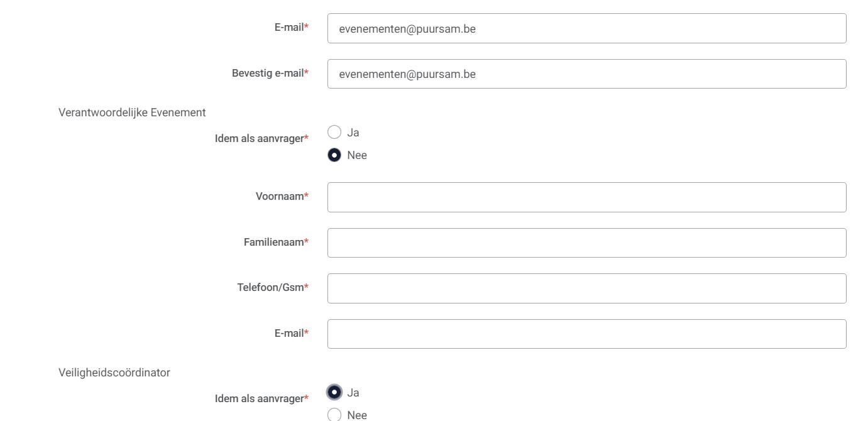The image size is (868, 421).
Task: Click the Bevestig e-mail input field
Action: (x=586, y=74)
